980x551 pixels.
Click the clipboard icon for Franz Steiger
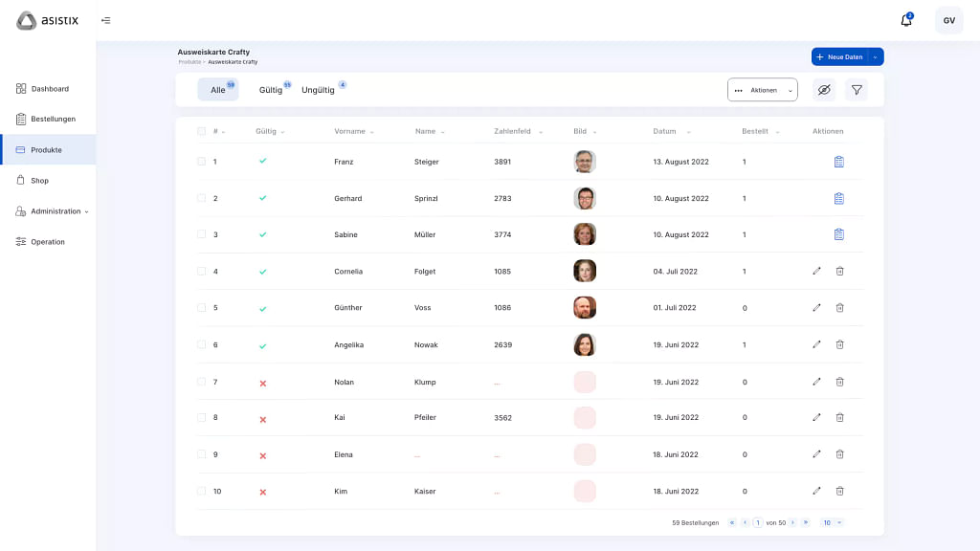point(838,162)
